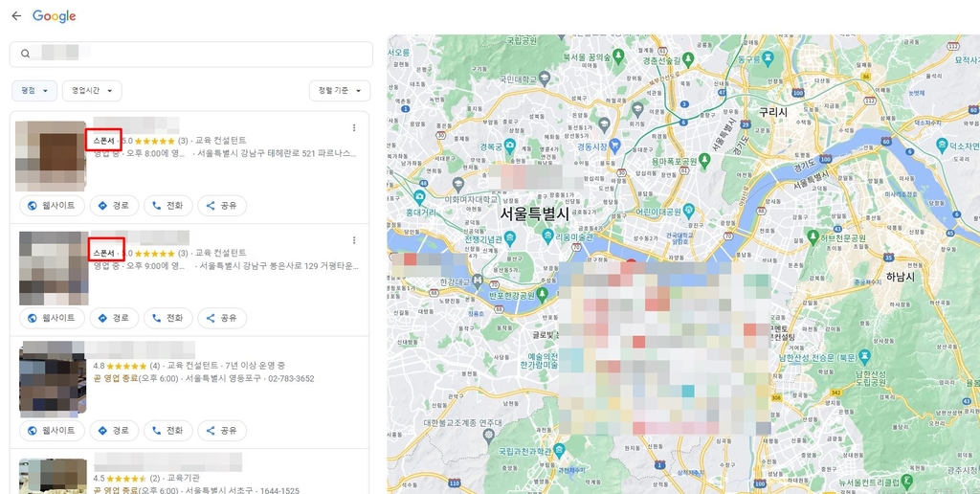Expand the 정렬 기준 sort dropdown
This screenshot has width=980, height=494.
tap(340, 91)
